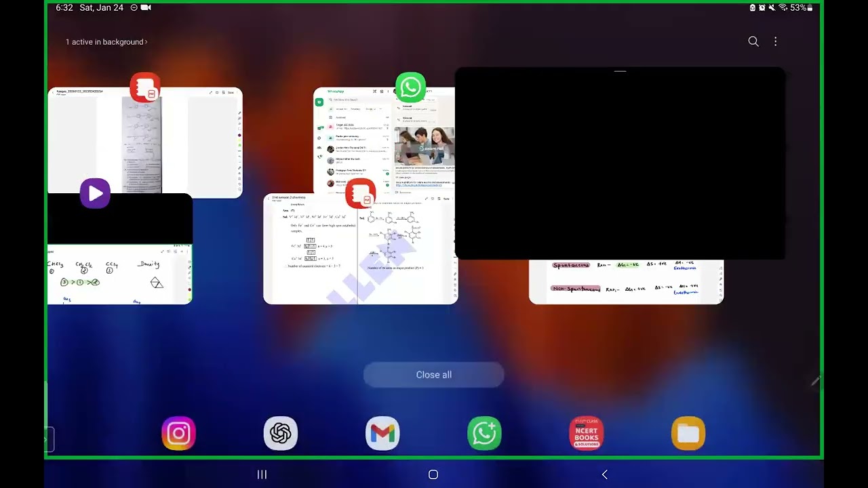Open WhatsApp Business dock icon
868x488 pixels.
pyautogui.click(x=484, y=434)
